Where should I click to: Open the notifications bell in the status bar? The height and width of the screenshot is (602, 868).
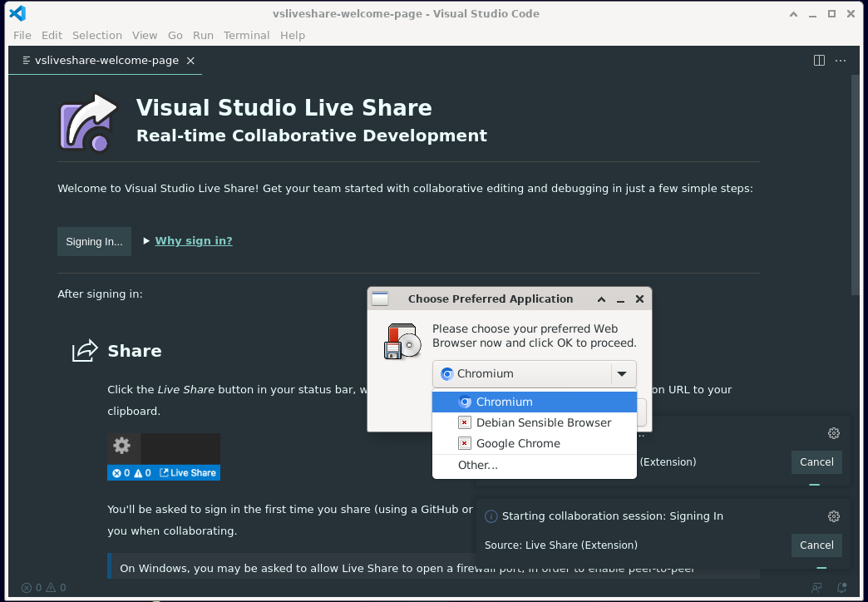pyautogui.click(x=842, y=588)
